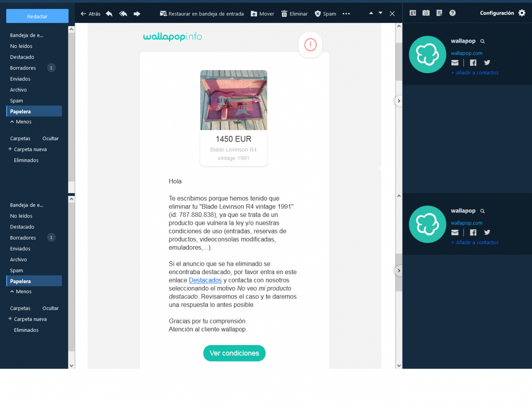The height and width of the screenshot is (405, 532).
Task: Restore email via Restaurar en bandeja de entrada
Action: (x=202, y=14)
